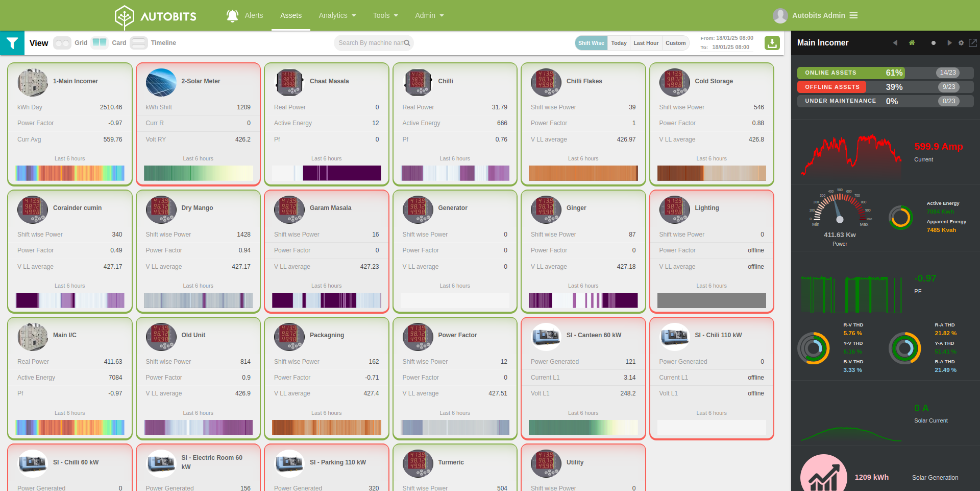Click the From date 18/01/25 08:00 field
Viewport: 980px width, 491px height.
(x=734, y=38)
